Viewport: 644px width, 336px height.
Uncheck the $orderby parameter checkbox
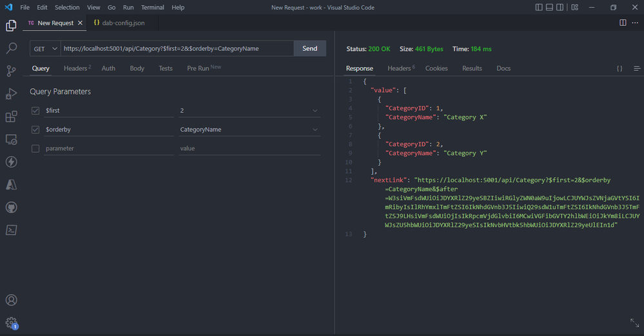(x=35, y=130)
